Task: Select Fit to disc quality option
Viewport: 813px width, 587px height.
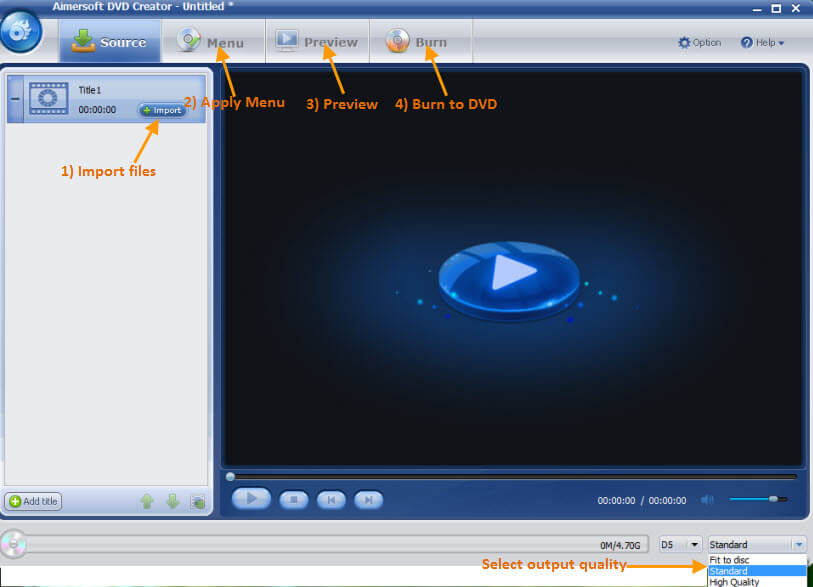Action: (x=757, y=560)
